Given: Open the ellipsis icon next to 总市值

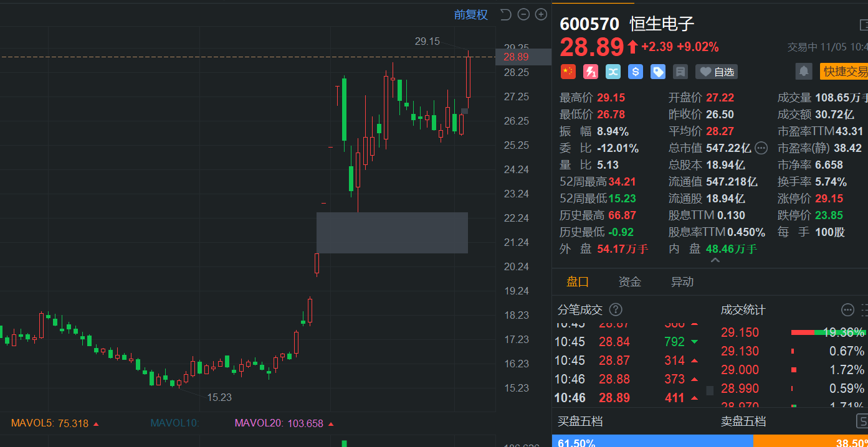Looking at the screenshot, I should (x=761, y=148).
